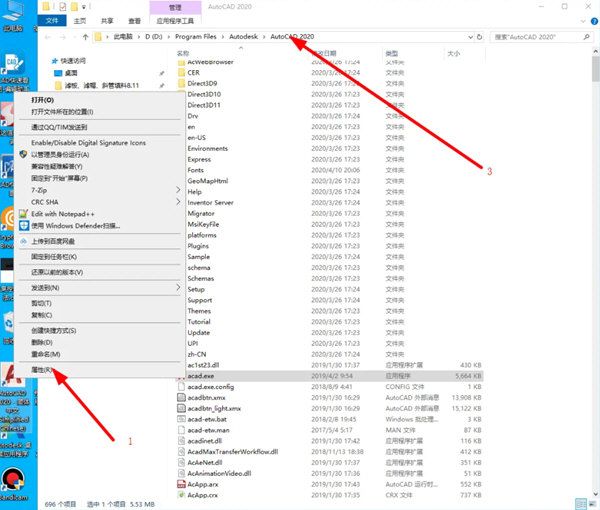The width and height of the screenshot is (600, 510).
Task: Click the Notepad++ icon in context menu
Action: (x=24, y=213)
